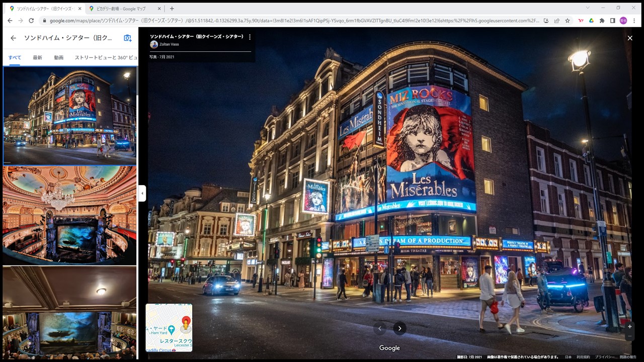The width and height of the screenshot is (644, 362).
Task: Click the 撮影日: 7月 2021 text
Action: [x=469, y=357]
